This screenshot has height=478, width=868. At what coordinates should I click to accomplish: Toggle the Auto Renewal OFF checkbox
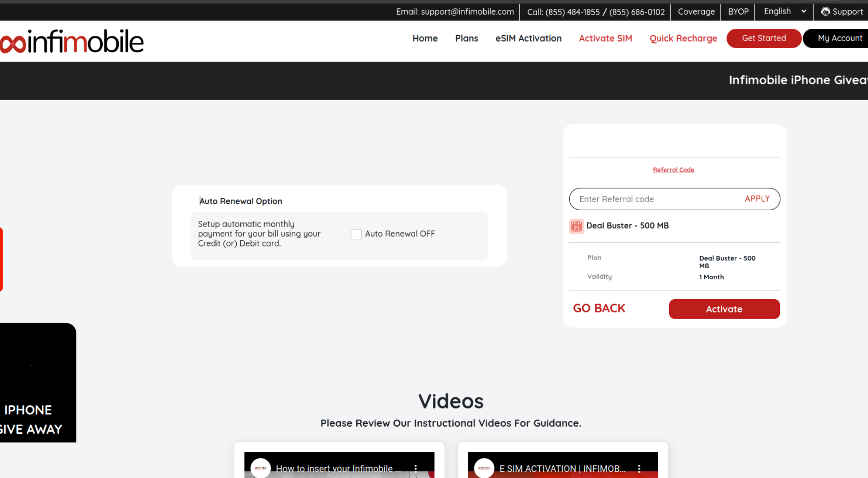[356, 234]
